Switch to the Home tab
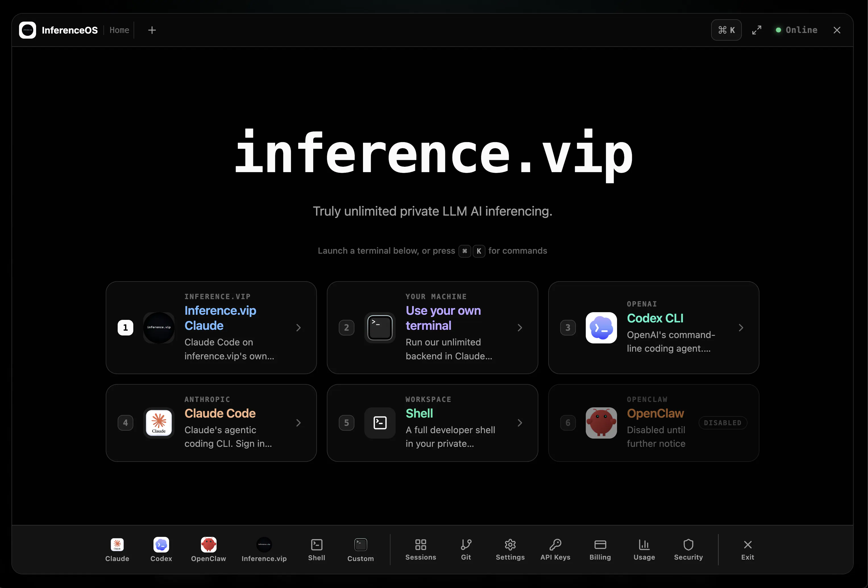Image resolution: width=868 pixels, height=588 pixels. [119, 30]
